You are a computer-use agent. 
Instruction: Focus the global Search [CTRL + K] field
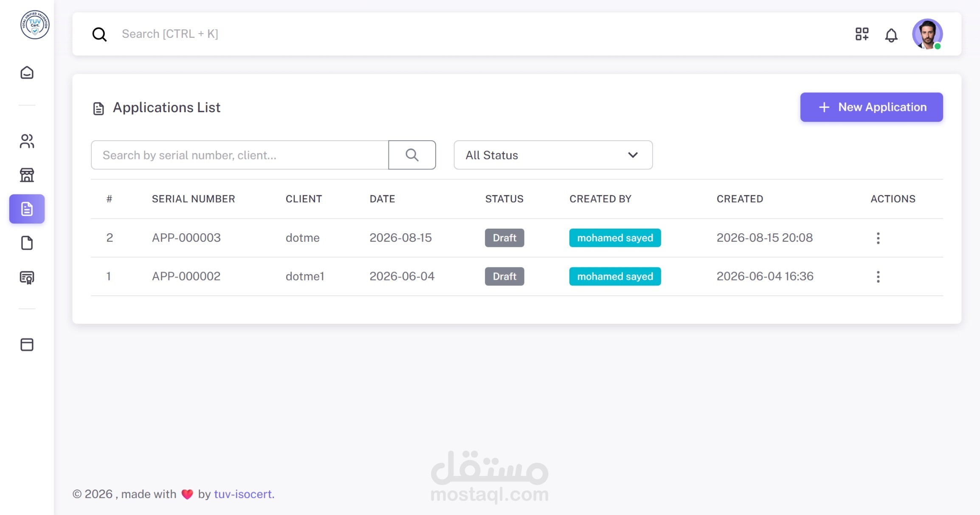coord(170,34)
